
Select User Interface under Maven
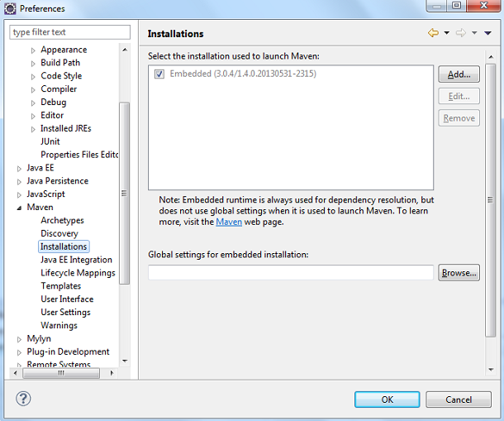67,299
